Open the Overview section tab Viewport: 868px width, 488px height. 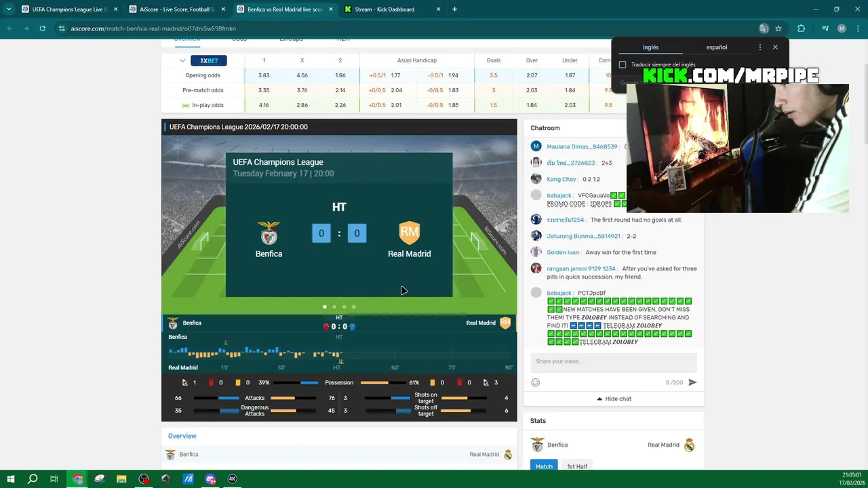182,436
